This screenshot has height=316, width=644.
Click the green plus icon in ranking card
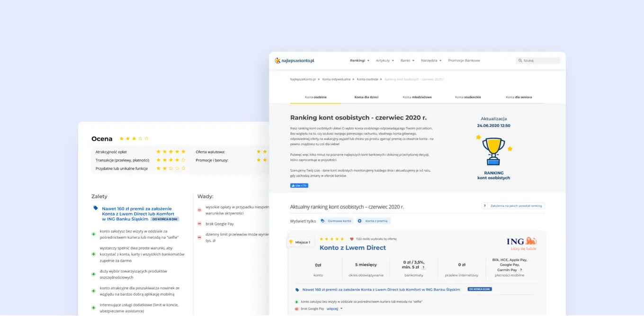pyautogui.click(x=297, y=302)
